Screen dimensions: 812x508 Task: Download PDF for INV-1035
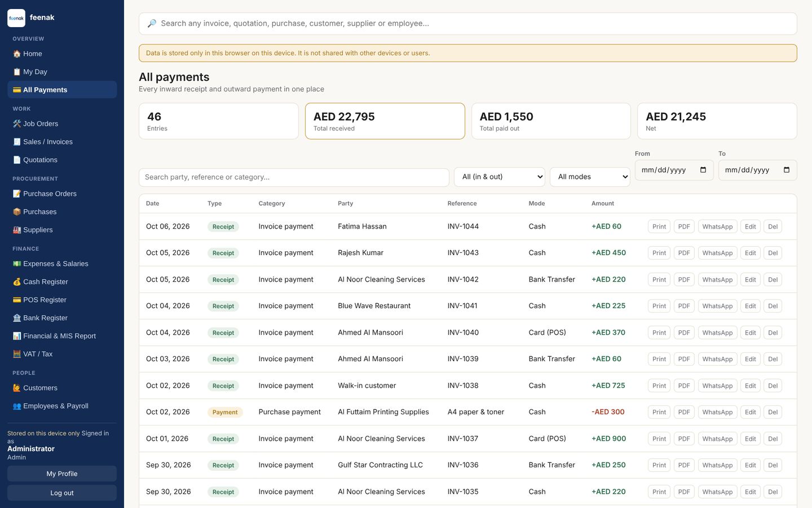684,492
